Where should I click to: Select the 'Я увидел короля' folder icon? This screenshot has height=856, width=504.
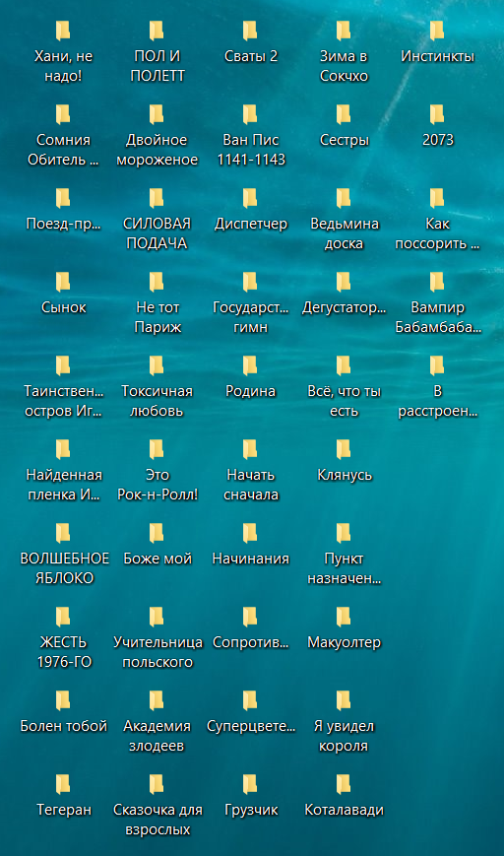click(344, 701)
